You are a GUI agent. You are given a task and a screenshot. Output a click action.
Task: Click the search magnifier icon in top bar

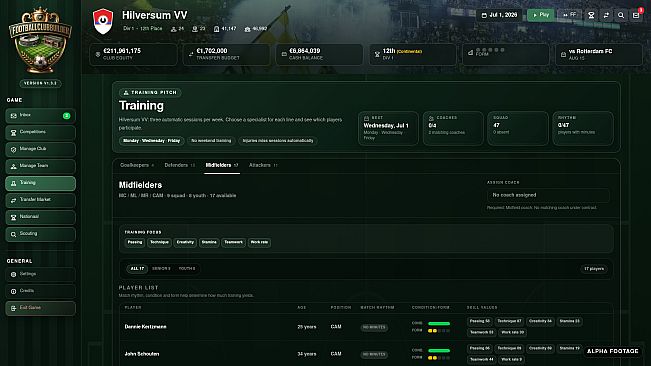tap(621, 15)
